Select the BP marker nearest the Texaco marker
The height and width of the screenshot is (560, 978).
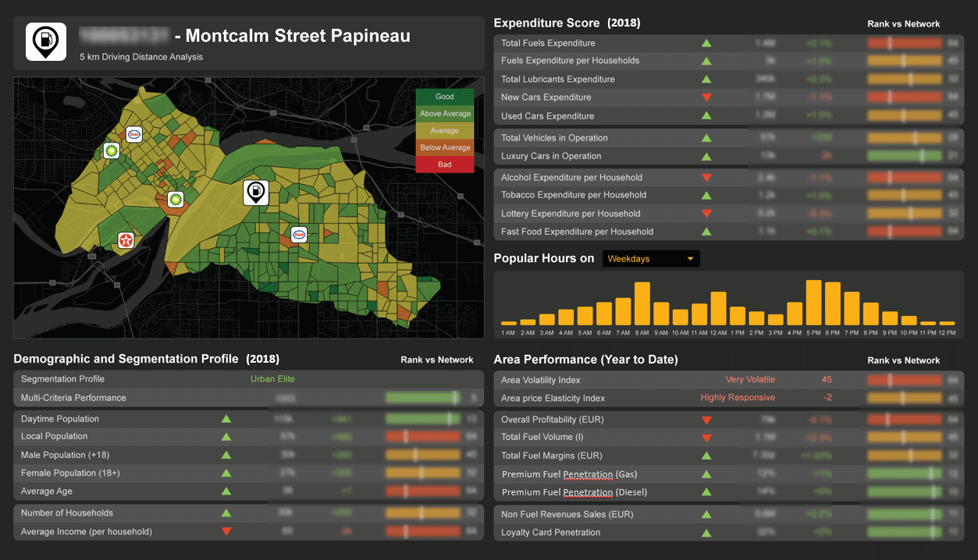coord(176,200)
